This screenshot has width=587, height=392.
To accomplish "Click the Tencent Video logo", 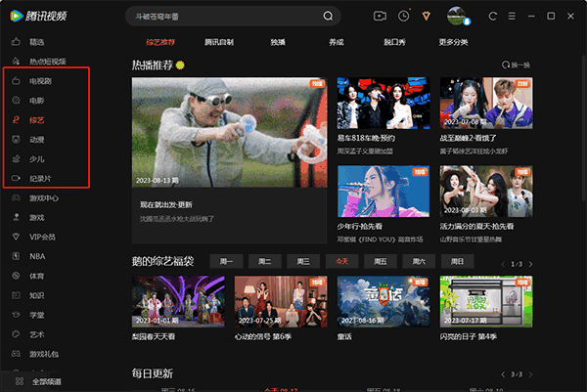I will tap(38, 16).
